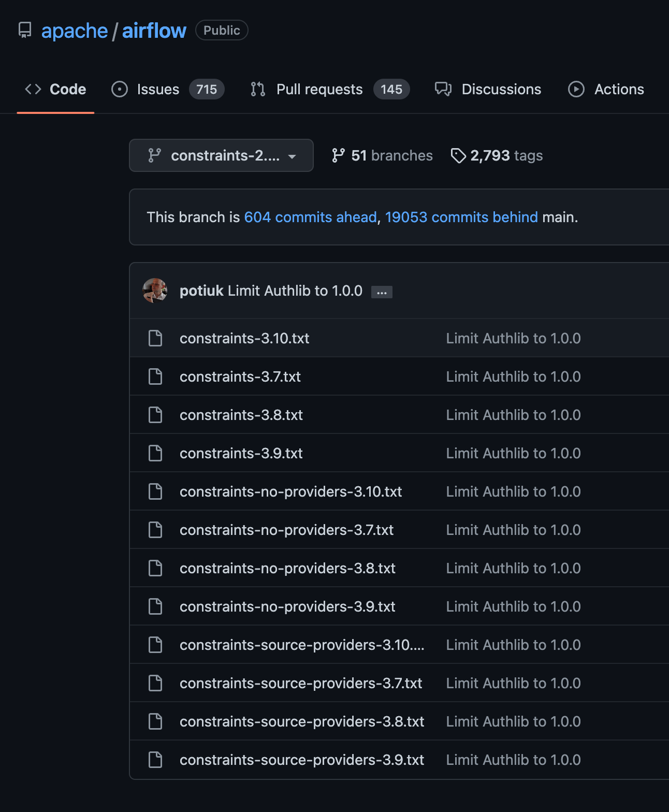Click file icon for constraints-3.9.txt
669x812 pixels.
[x=155, y=453]
